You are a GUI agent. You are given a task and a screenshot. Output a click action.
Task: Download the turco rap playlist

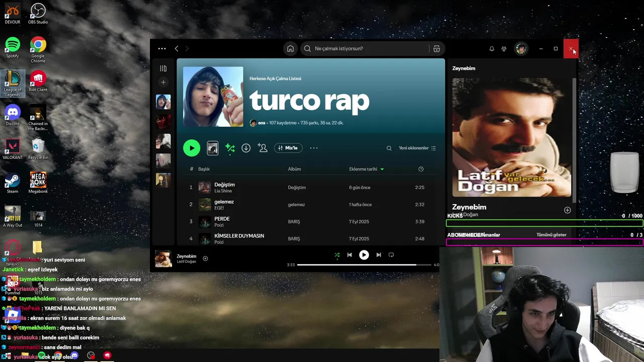pos(246,148)
